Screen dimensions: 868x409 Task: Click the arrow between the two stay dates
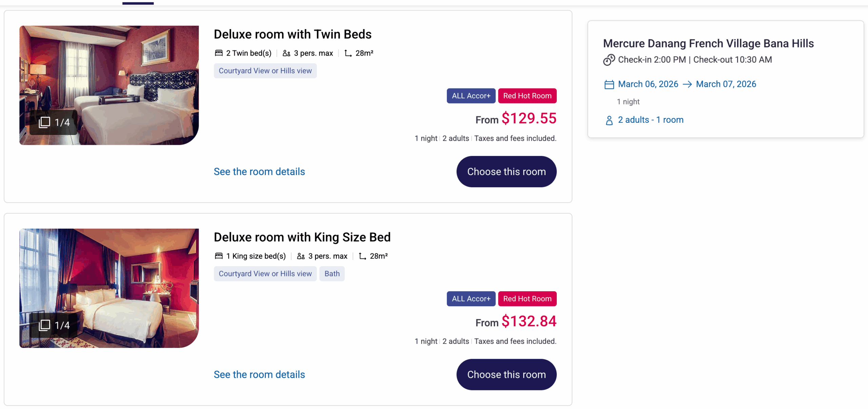tap(687, 85)
